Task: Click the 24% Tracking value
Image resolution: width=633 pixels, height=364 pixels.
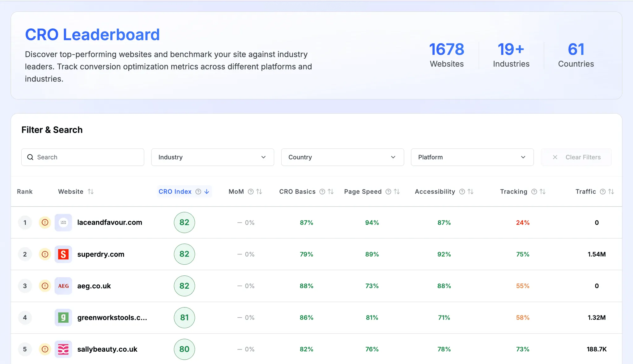Action: 523,223
